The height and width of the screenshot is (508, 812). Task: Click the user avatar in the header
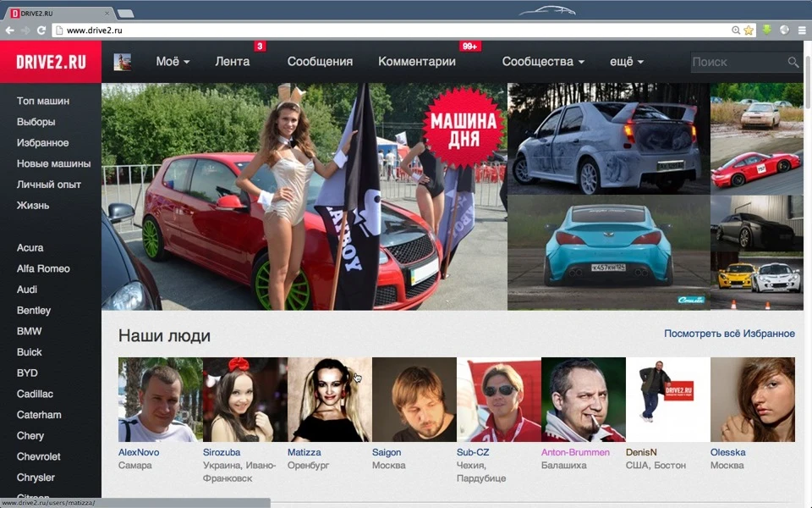122,62
